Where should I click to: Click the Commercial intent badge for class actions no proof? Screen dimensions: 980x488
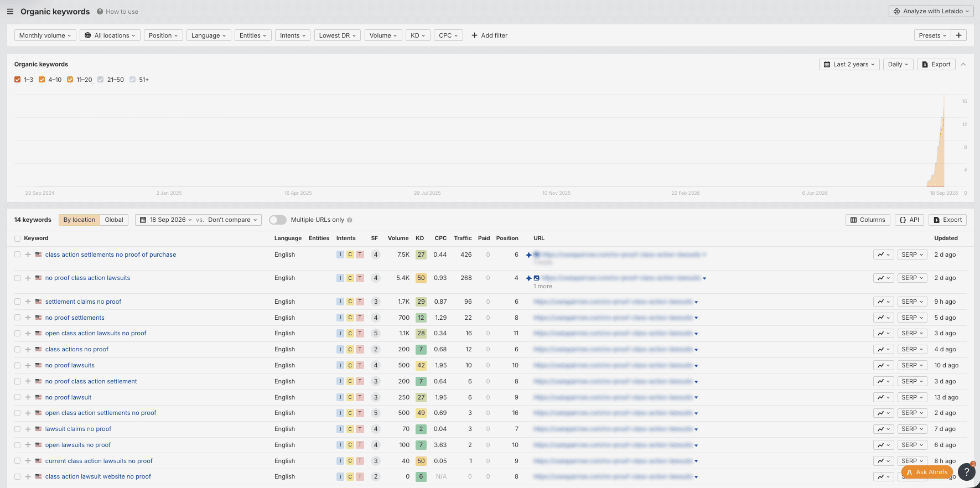click(350, 349)
